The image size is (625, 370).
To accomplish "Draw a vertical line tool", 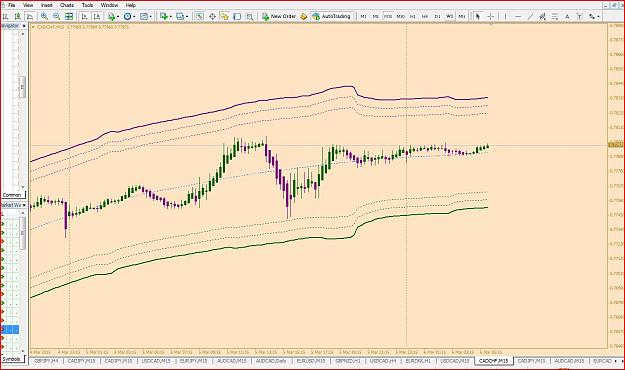I will (505, 16).
